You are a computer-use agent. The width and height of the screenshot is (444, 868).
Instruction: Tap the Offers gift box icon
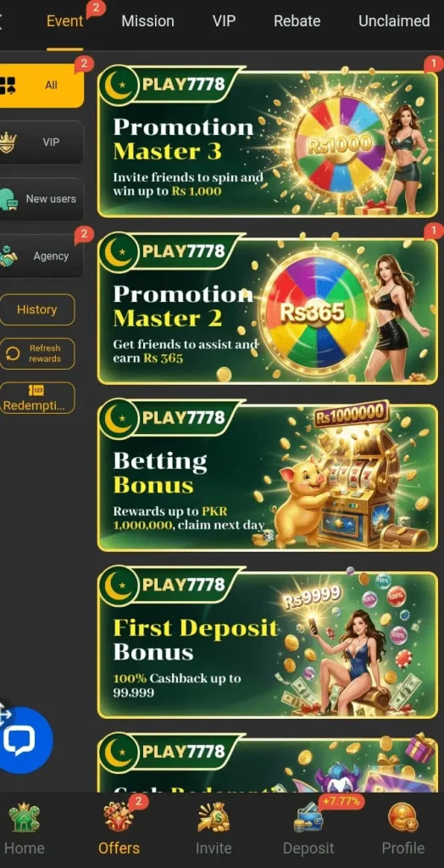[119, 818]
